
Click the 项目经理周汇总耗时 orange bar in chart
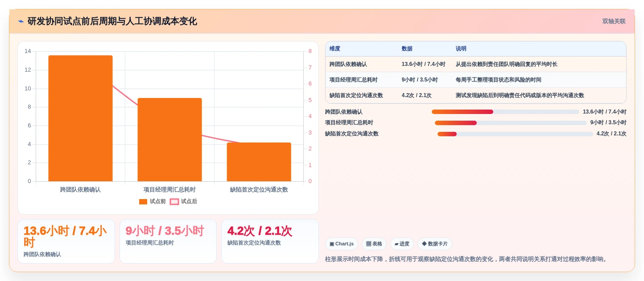point(169,140)
